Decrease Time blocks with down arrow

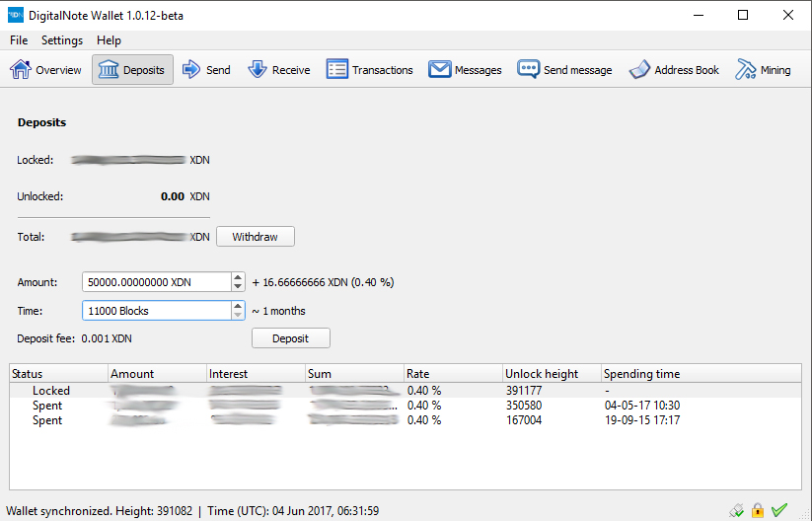coord(238,315)
